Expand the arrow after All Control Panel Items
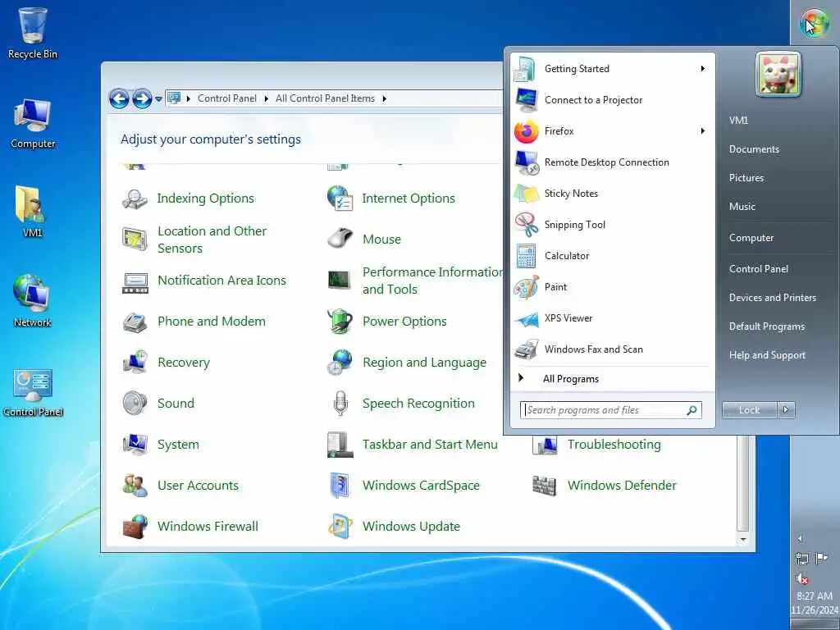 [x=384, y=98]
